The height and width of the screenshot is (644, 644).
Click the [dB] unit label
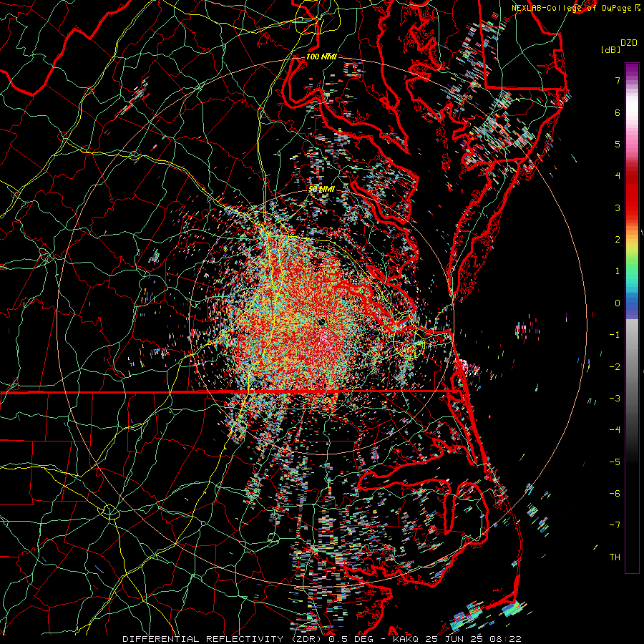tap(610, 49)
